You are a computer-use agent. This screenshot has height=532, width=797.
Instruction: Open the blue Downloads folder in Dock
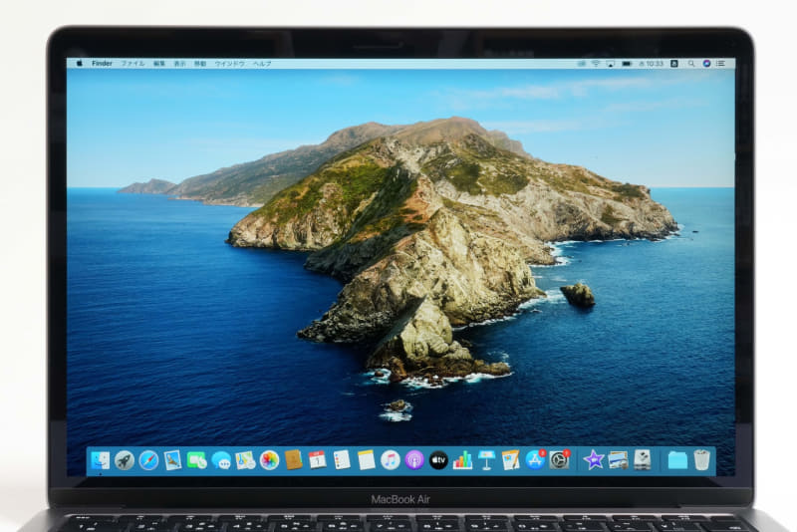pos(677,460)
